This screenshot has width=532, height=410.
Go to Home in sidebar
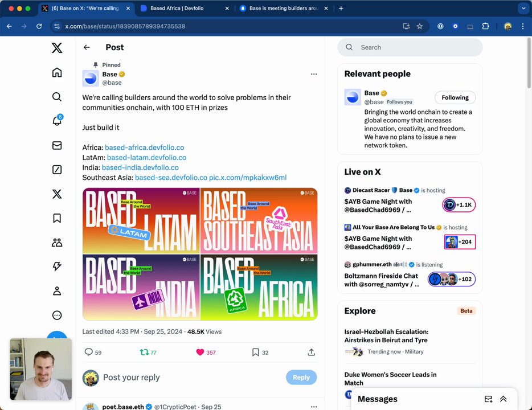coord(57,72)
